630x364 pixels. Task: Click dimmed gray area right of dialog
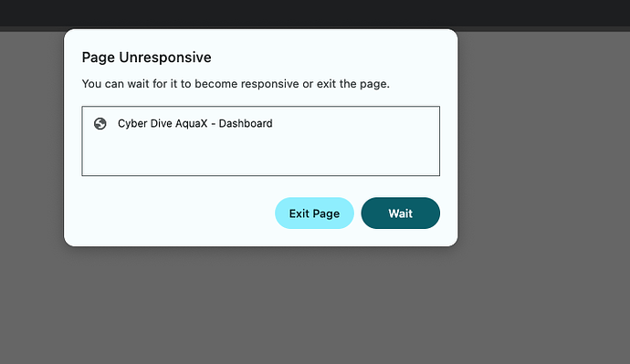(x=543, y=161)
